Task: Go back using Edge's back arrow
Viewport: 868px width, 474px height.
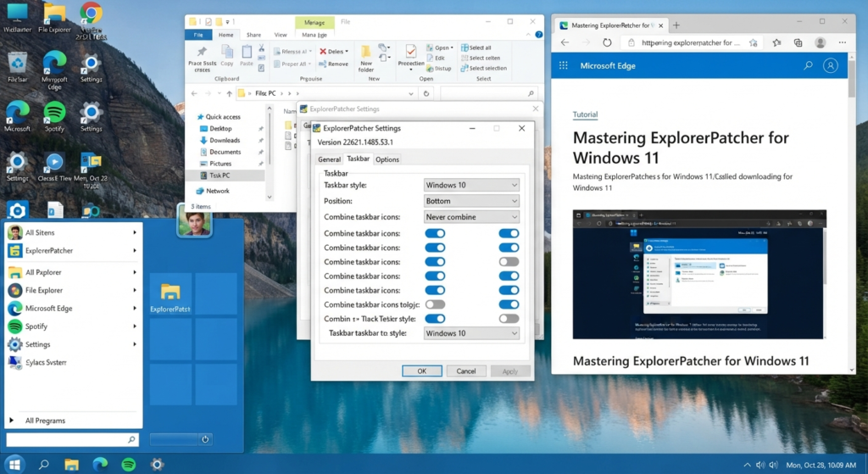Action: tap(565, 42)
